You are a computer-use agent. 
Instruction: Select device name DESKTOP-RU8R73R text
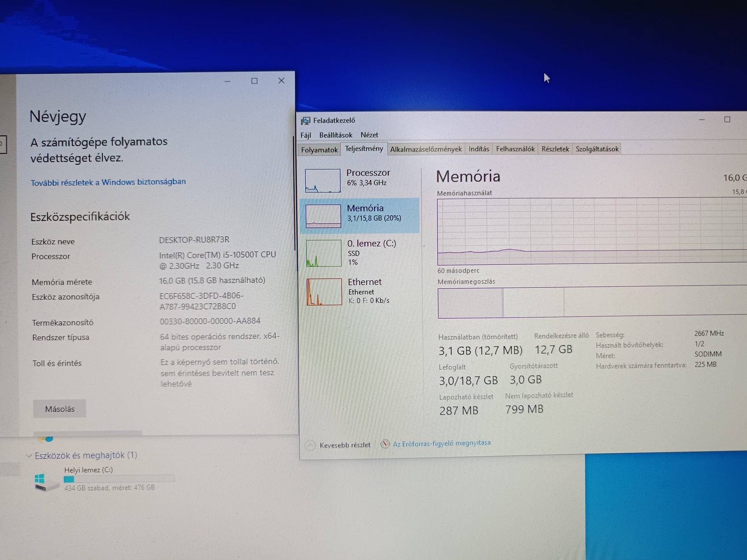pos(194,240)
